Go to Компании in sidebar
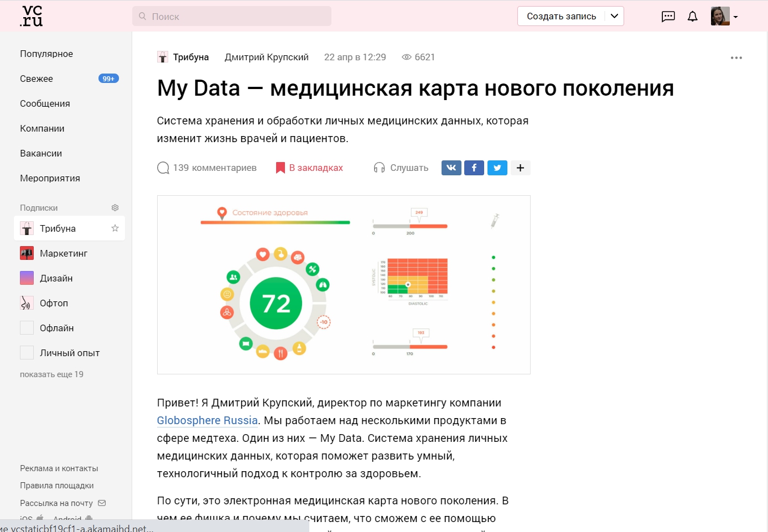Viewport: 768px width, 532px height. 42,128
